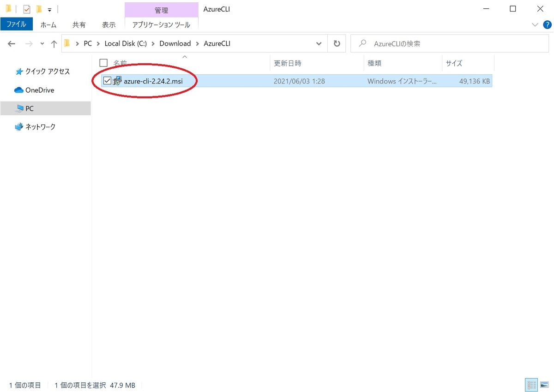Uncheck the azure-cli-2.24.2.msi checkbox
Image resolution: width=554 pixels, height=392 pixels.
click(107, 81)
